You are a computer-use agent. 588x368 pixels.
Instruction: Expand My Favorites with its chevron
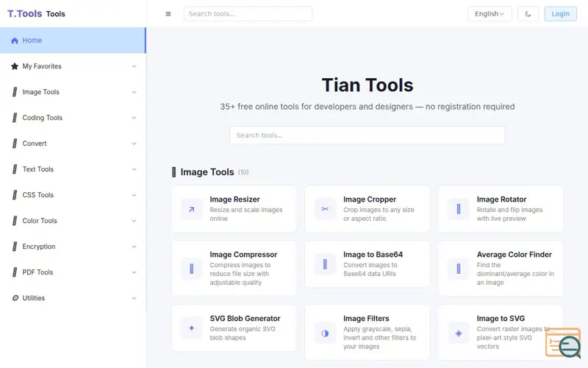pos(134,66)
